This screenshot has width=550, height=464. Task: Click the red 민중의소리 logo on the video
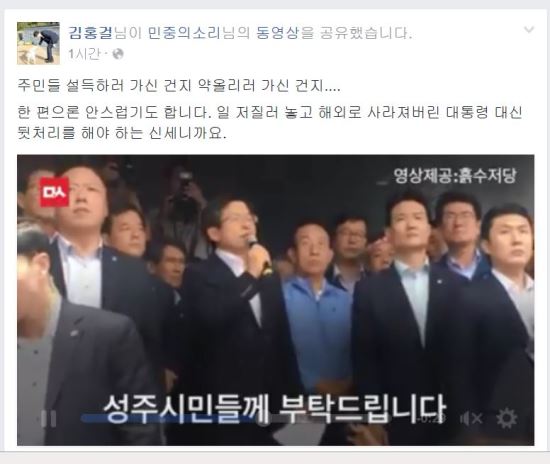pyautogui.click(x=54, y=192)
